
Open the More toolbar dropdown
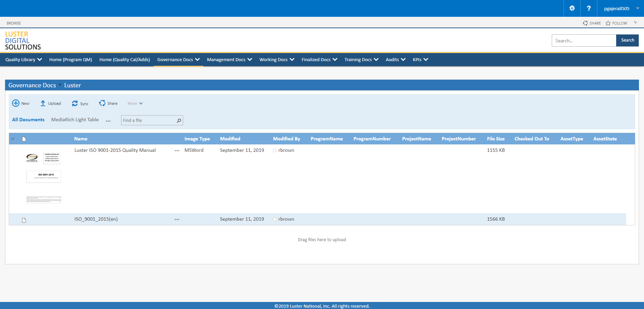[x=135, y=103]
